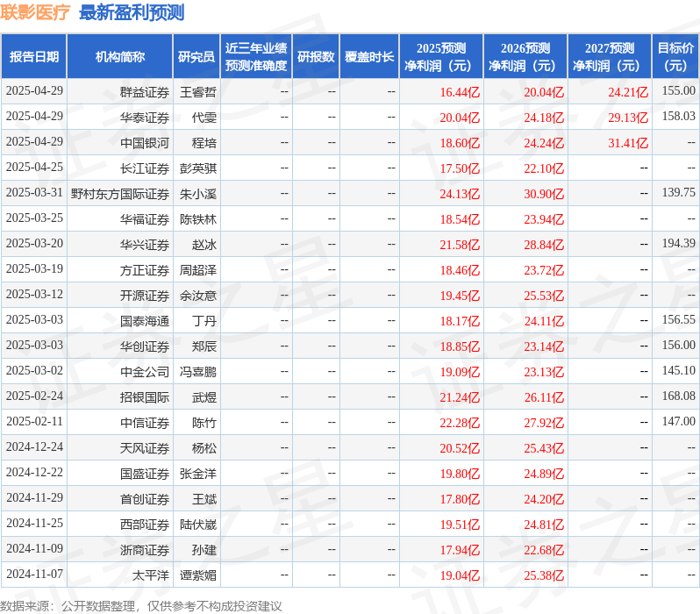
Task: Click researcher name 余汝意
Action: [198, 296]
